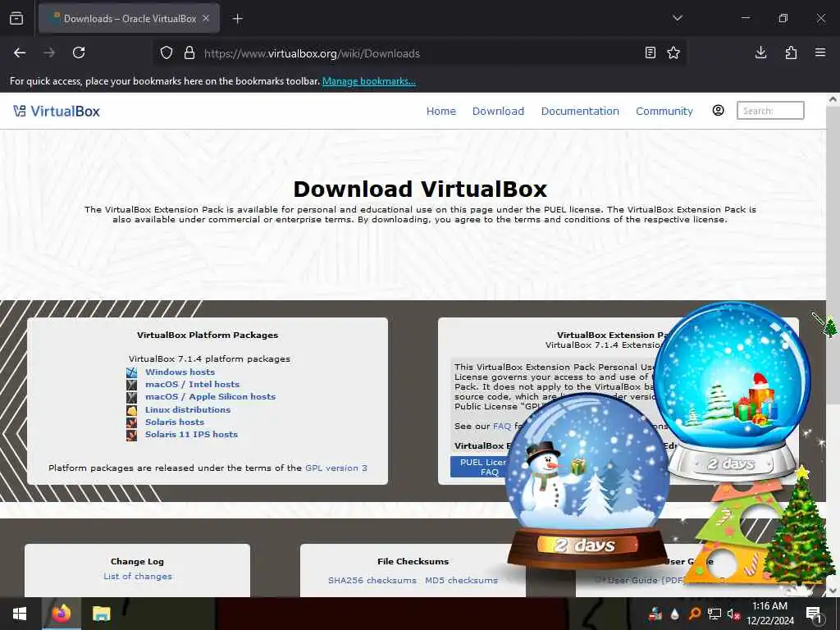Viewport: 840px width, 630px height.
Task: Expand the list all tabs chevron
Action: point(677,18)
